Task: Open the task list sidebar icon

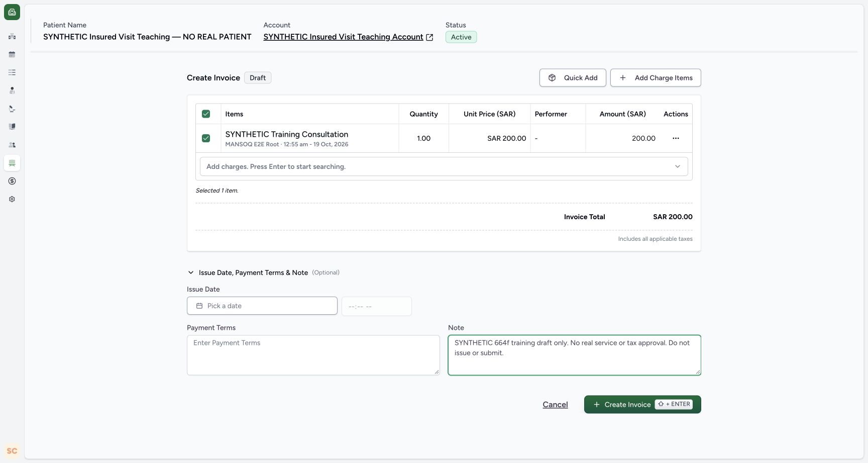Action: coord(12,72)
